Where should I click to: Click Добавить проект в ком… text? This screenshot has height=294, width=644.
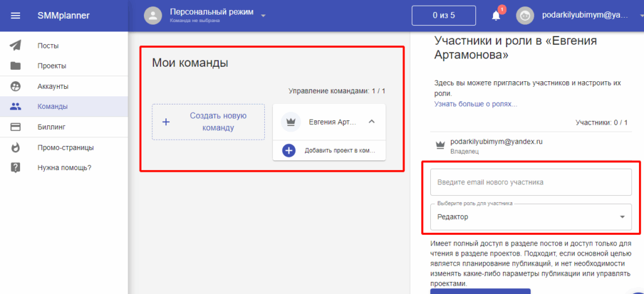pyautogui.click(x=340, y=150)
